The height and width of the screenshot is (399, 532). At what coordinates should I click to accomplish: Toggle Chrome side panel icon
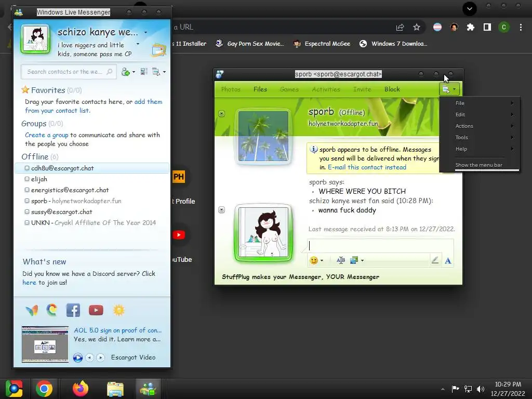487,27
